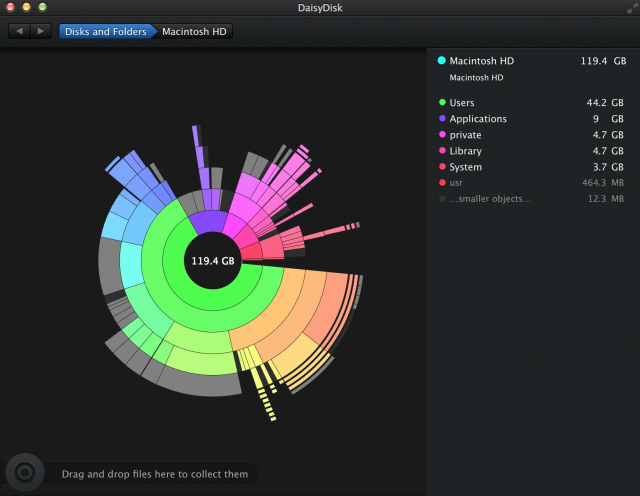Open the Disks and Folders breadcrumb
Viewport: 640px width, 496px height.
tap(106, 31)
